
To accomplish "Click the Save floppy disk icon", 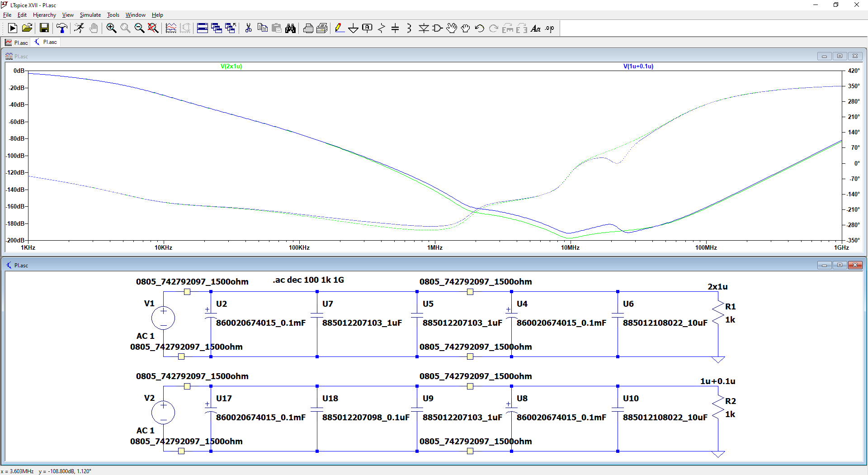I will [44, 28].
